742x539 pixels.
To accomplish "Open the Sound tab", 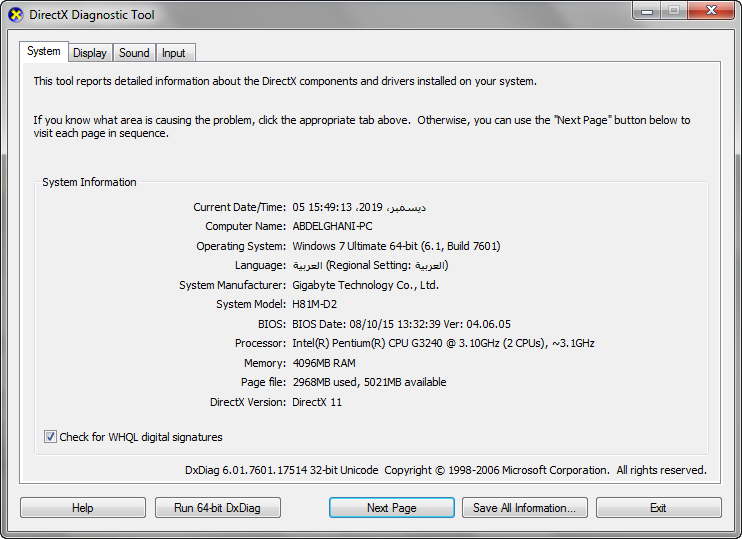I will pos(134,53).
